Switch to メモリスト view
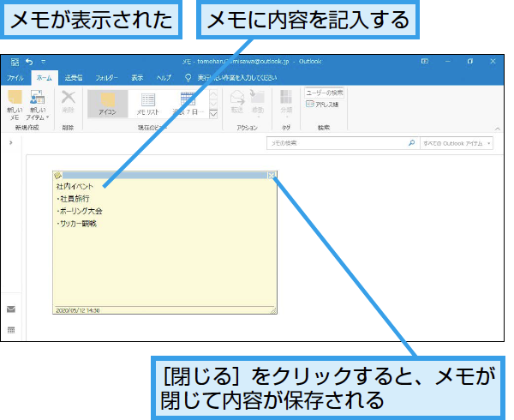 148,104
